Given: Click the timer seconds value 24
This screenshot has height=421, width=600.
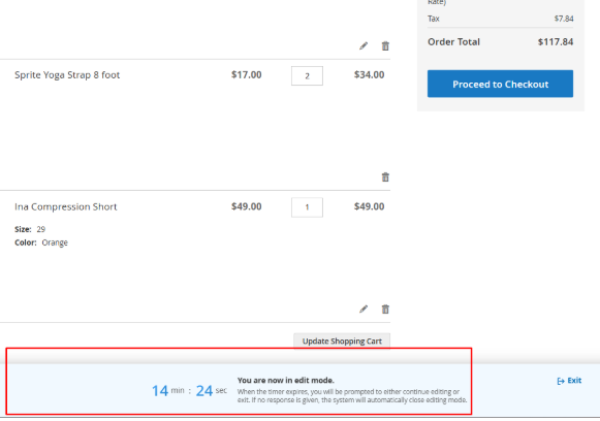Looking at the screenshot, I should click(204, 390).
